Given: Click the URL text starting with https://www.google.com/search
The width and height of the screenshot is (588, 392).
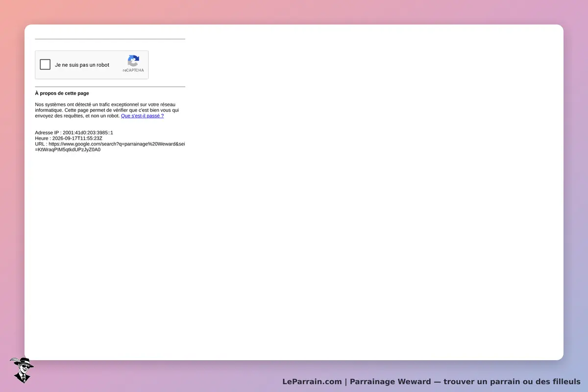Looking at the screenshot, I should [x=110, y=147].
